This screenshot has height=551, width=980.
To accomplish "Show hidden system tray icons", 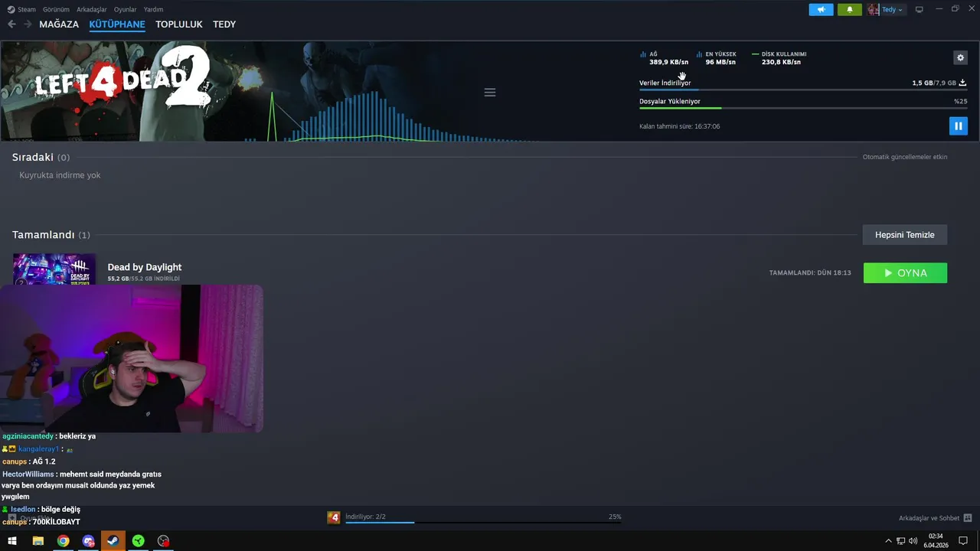I will click(888, 541).
